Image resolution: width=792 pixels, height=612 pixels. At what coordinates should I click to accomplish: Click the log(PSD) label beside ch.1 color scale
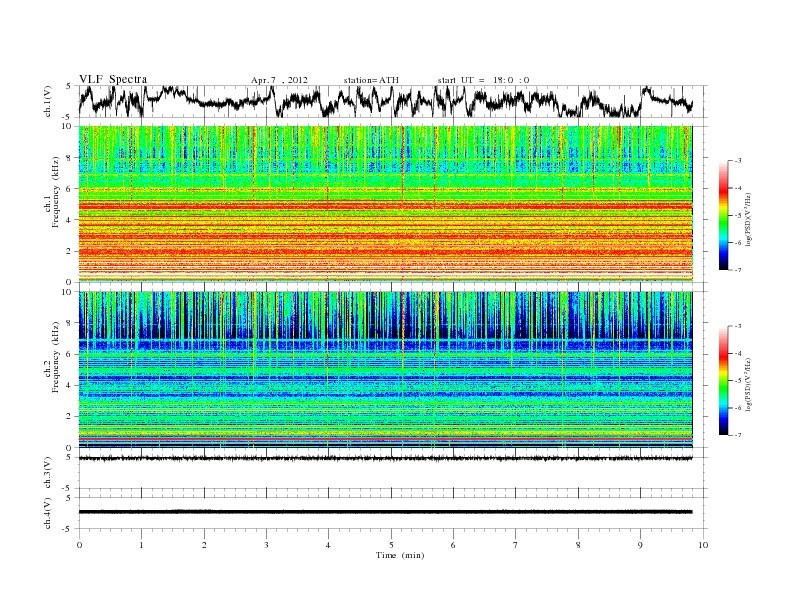[x=749, y=219]
